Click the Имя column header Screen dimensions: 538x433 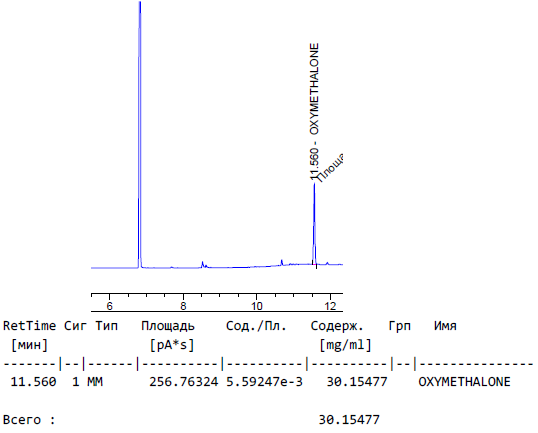pyautogui.click(x=445, y=326)
